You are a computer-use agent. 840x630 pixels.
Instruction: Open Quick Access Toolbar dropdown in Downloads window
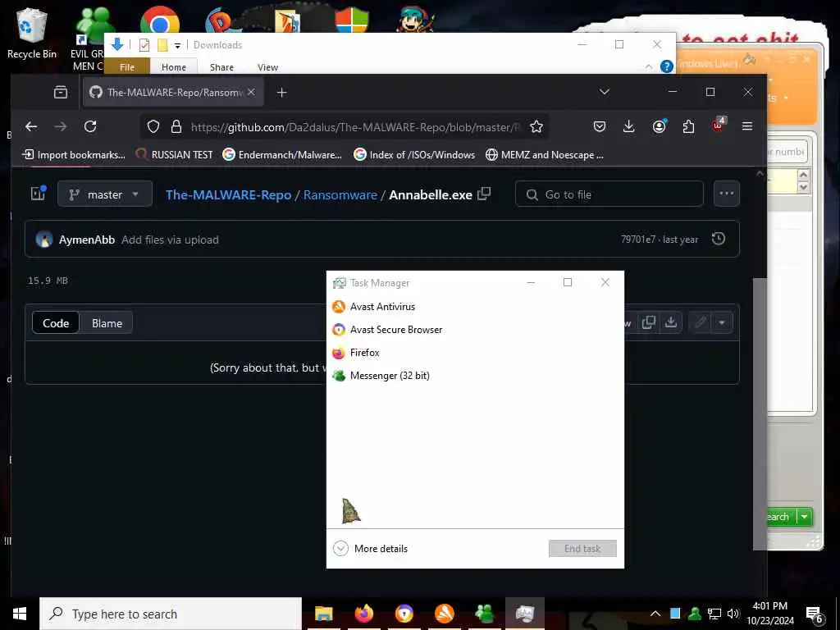point(177,46)
